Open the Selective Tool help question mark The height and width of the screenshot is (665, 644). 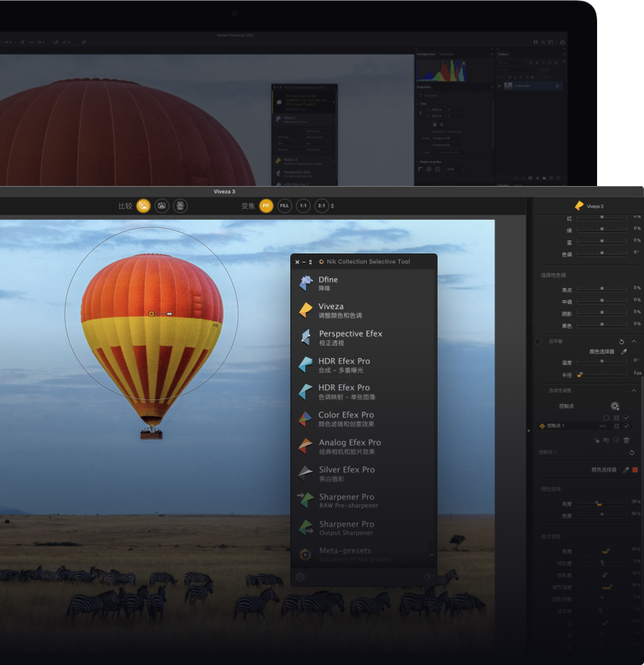429,577
